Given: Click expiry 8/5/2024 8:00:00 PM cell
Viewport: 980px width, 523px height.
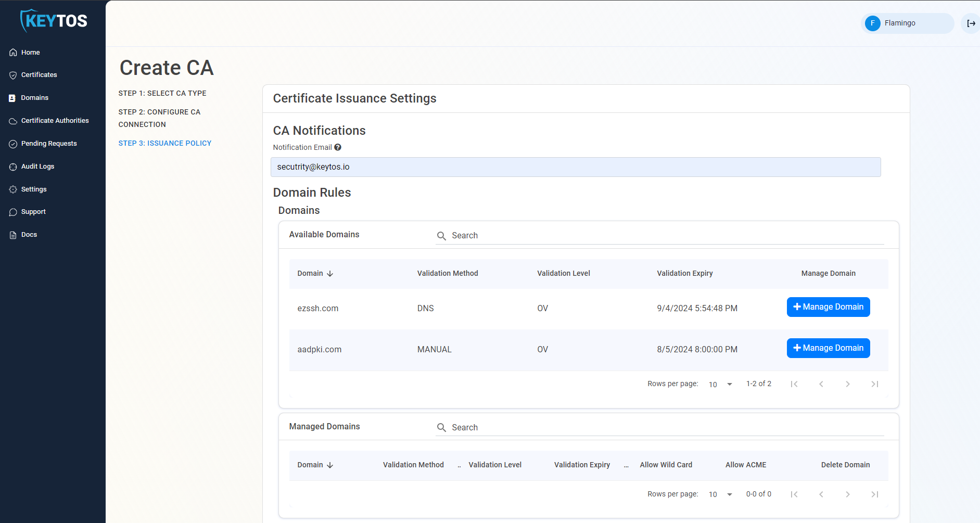Looking at the screenshot, I should [x=697, y=350].
